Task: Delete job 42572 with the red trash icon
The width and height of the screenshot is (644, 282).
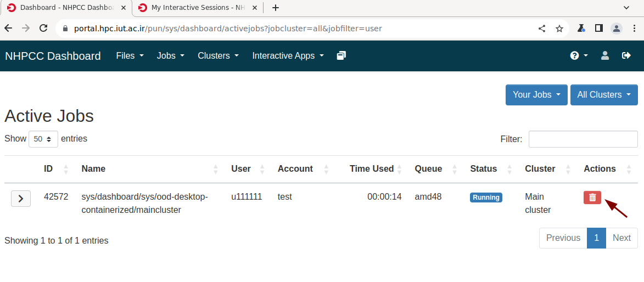Action: pos(592,198)
